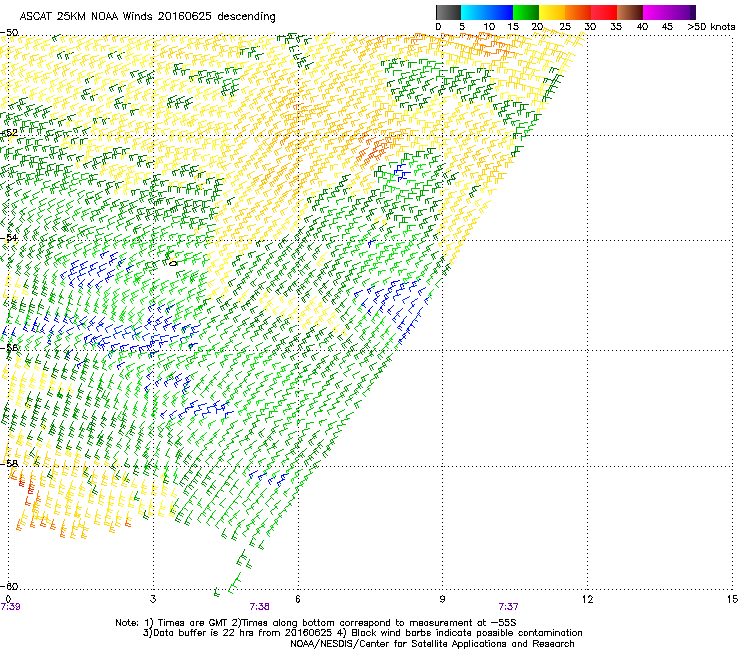Click the -56 latitude axis label

[9, 347]
